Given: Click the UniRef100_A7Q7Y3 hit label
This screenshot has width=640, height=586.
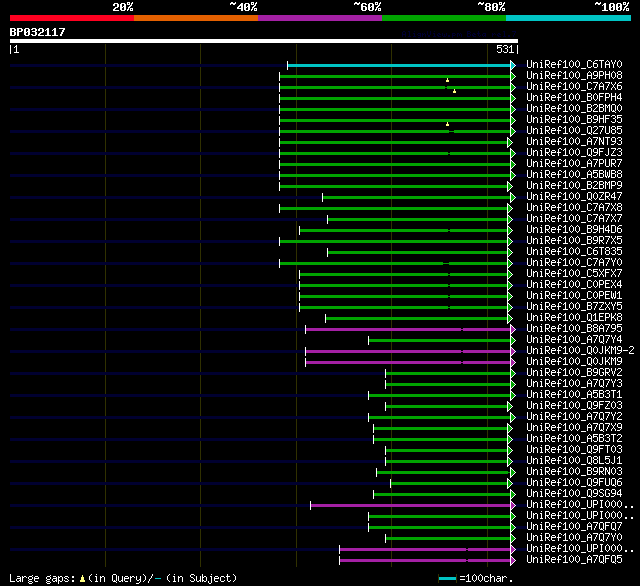Looking at the screenshot, I should 574,384.
